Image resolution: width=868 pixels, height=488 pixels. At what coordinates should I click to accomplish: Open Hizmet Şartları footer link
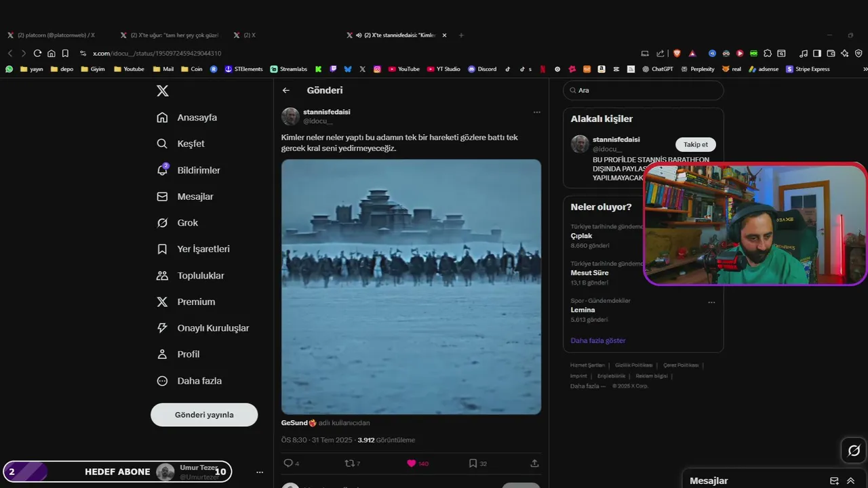pyautogui.click(x=587, y=365)
